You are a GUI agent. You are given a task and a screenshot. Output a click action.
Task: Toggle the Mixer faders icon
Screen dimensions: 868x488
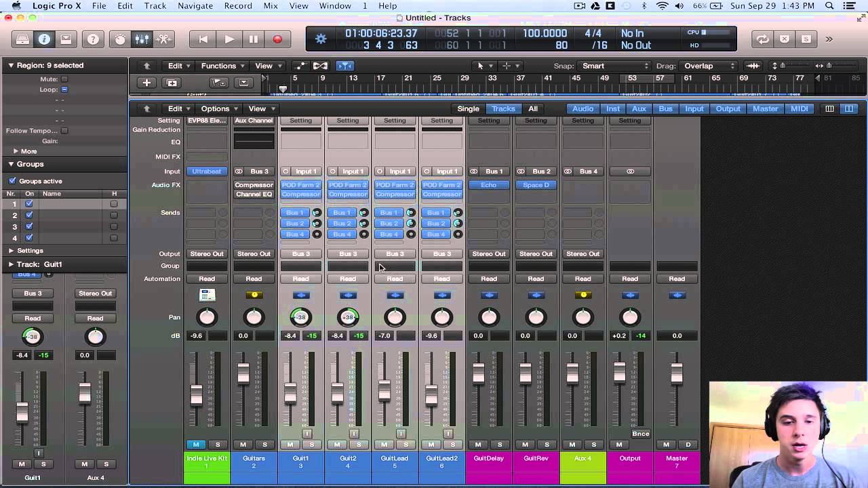pyautogui.click(x=142, y=39)
